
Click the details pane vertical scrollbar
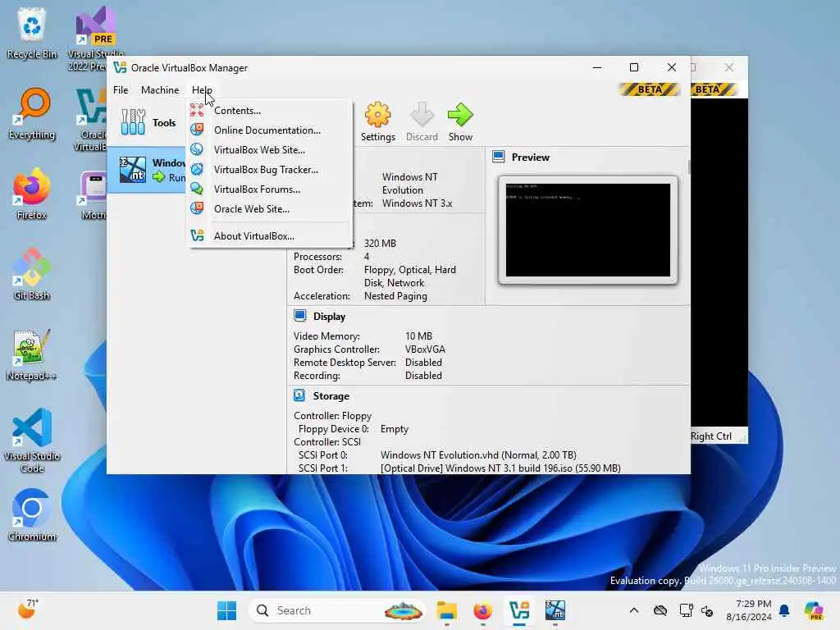pyautogui.click(x=688, y=167)
